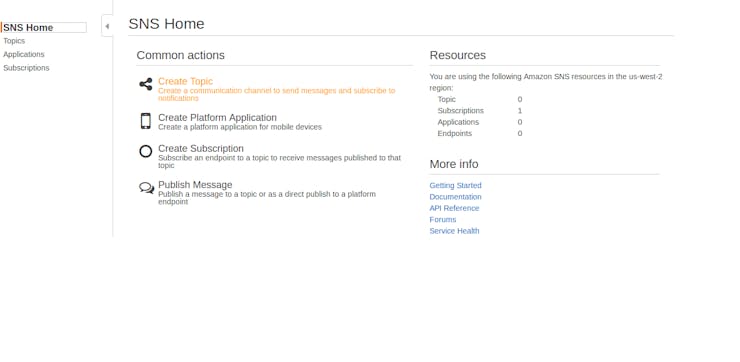This screenshot has width=740, height=362.
Task: Click the Subscriptions row label in Resources
Action: click(460, 110)
